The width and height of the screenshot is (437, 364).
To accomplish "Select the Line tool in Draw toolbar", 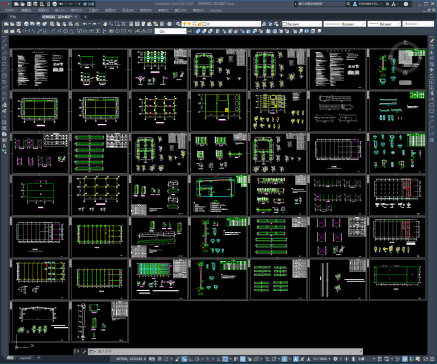I will 4,40.
